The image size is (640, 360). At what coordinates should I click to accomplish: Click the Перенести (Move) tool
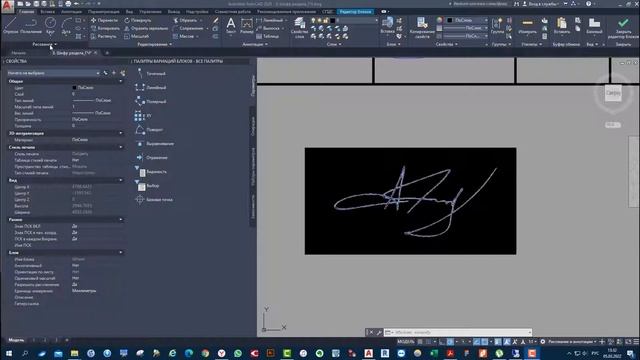(104, 20)
